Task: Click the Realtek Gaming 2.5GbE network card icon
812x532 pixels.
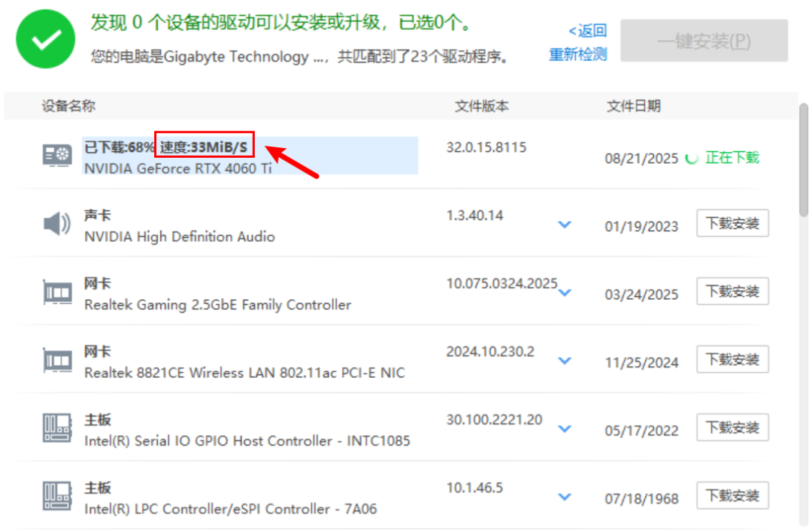Action: click(57, 292)
